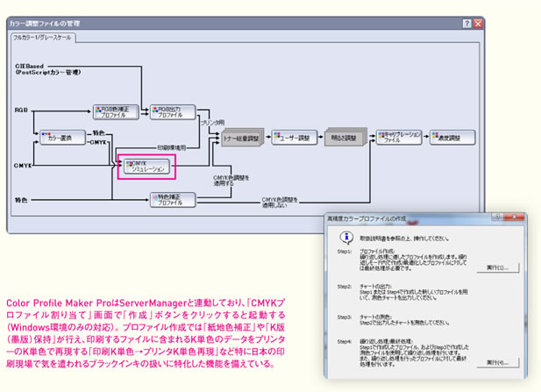Viewport: 541px width, 392px height.
Task: Click Step4 実行 button
Action: (x=498, y=363)
